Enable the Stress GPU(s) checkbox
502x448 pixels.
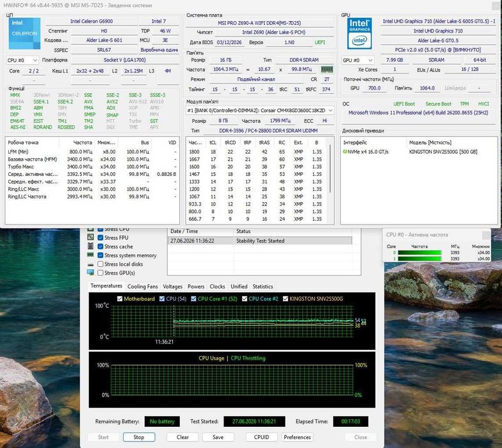coord(100,273)
